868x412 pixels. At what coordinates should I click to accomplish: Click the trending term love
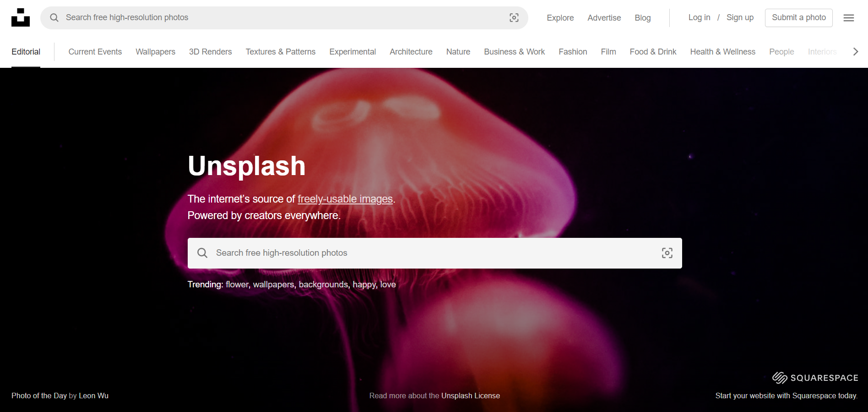[x=388, y=285]
